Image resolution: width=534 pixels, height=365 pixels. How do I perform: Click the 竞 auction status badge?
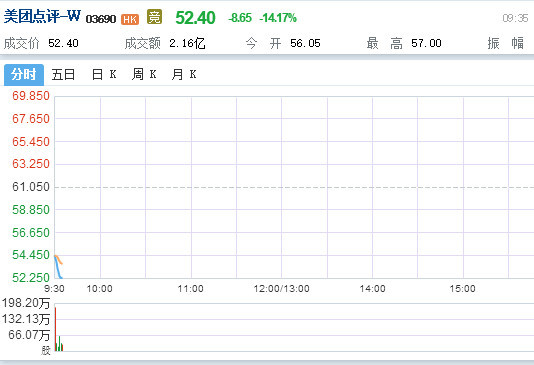[154, 17]
